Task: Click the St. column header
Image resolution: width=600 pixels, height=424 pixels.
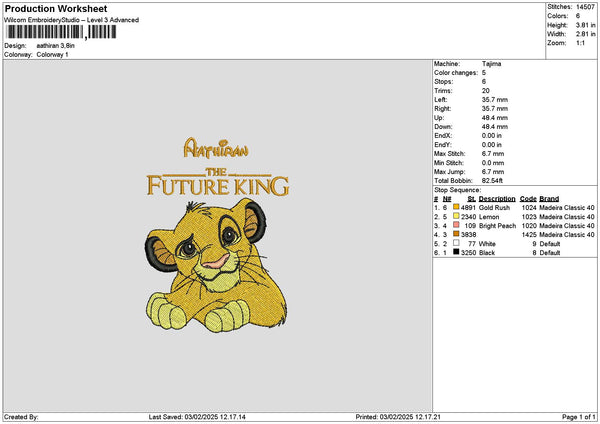Action: click(471, 199)
